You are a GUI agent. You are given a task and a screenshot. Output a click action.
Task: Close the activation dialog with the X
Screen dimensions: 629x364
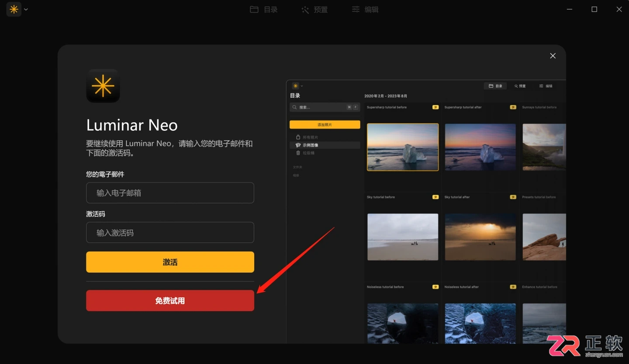point(553,56)
